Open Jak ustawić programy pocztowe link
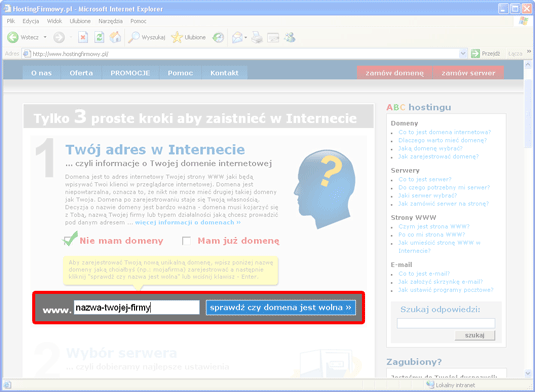Viewport: 535px width, 392px height. (446, 290)
